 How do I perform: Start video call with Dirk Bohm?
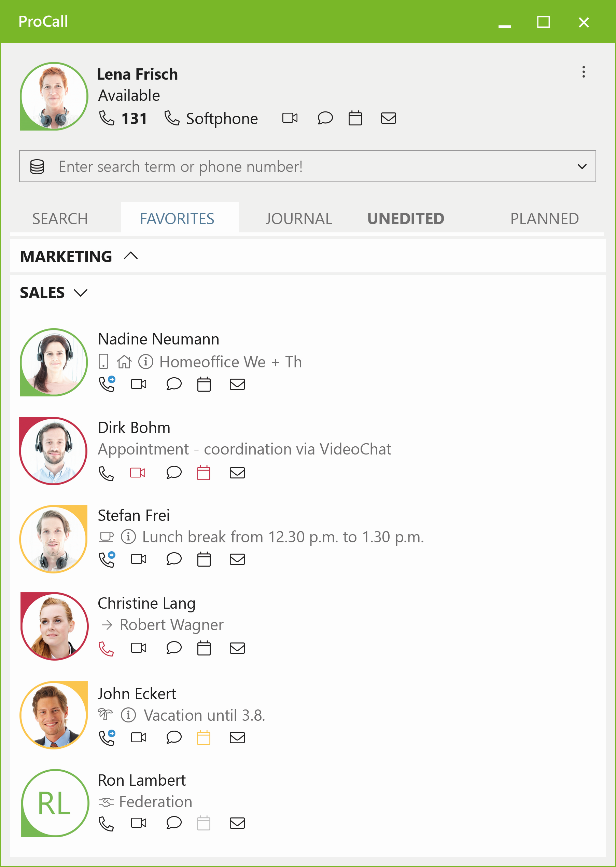[x=138, y=473]
